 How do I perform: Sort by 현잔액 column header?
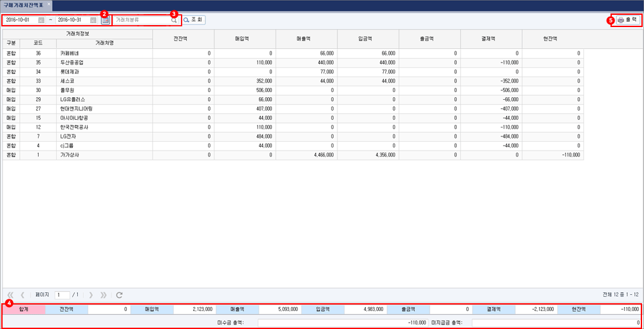pyautogui.click(x=553, y=38)
